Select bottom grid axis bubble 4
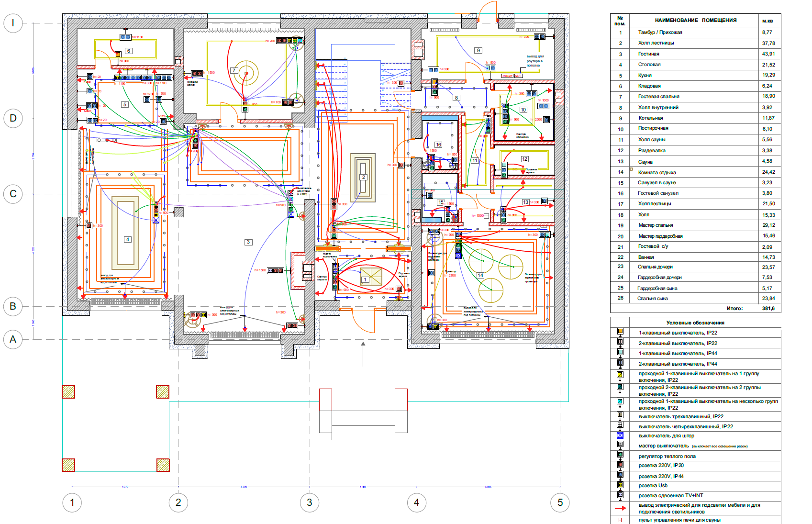Image resolution: width=812 pixels, height=524 pixels. point(417,502)
